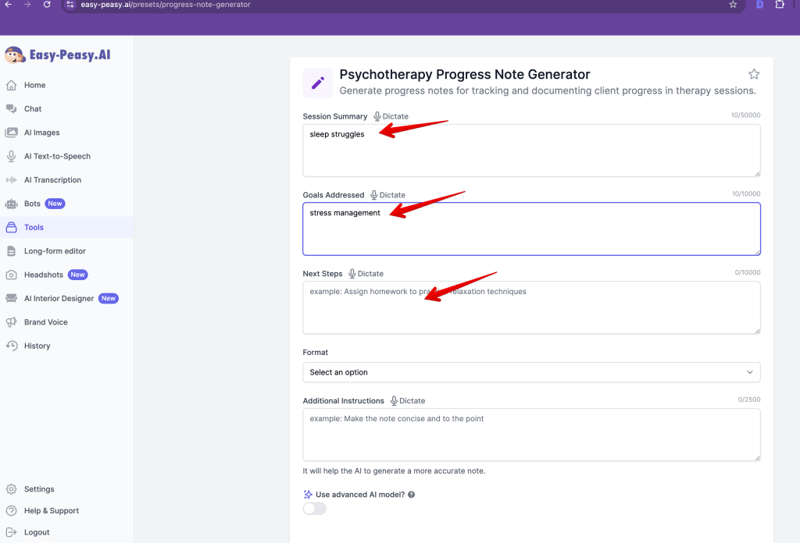800x543 pixels.
Task: Click Logout in the sidebar
Action: [x=36, y=532]
